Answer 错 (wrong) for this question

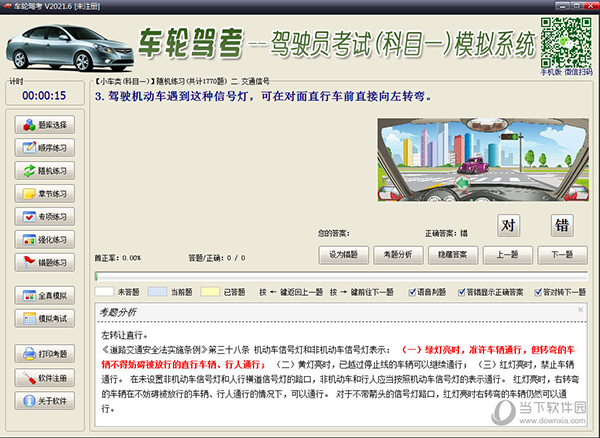coord(562,225)
